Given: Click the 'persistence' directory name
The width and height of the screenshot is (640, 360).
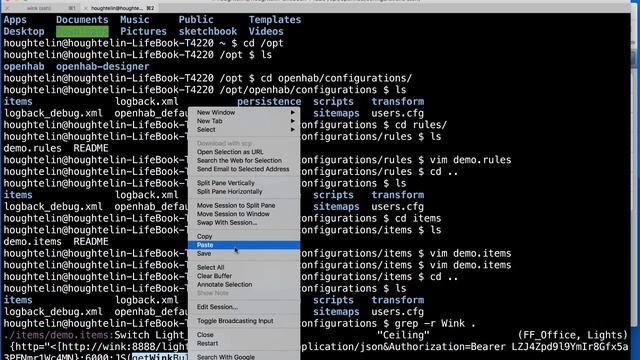Looking at the screenshot, I should click(269, 102).
